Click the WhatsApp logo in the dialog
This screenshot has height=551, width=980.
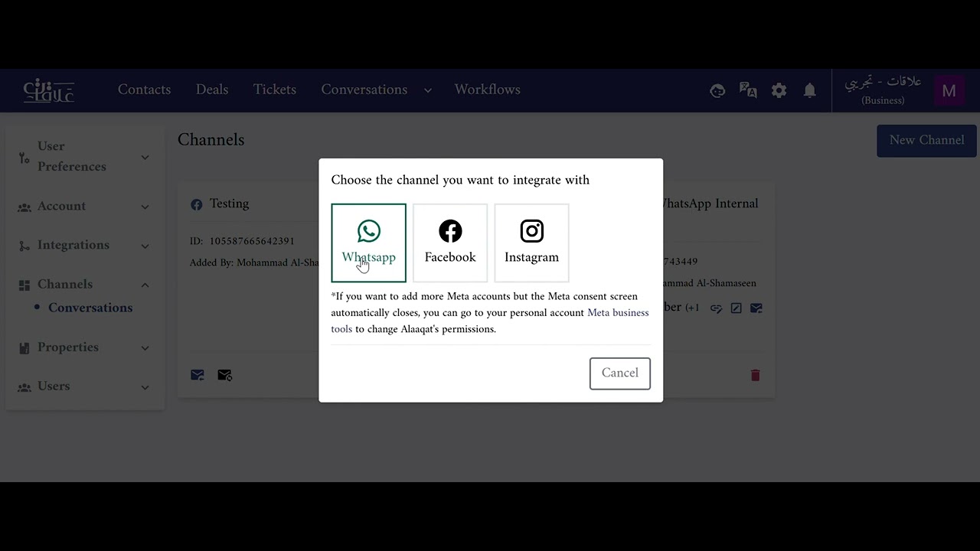(368, 231)
